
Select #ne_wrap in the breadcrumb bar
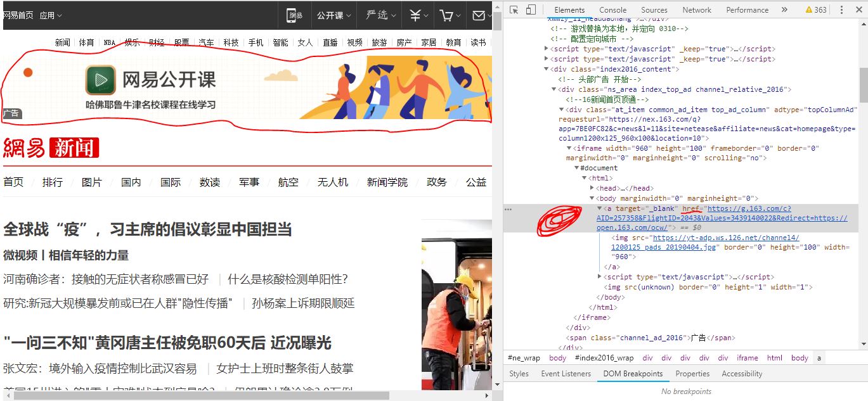(x=524, y=358)
